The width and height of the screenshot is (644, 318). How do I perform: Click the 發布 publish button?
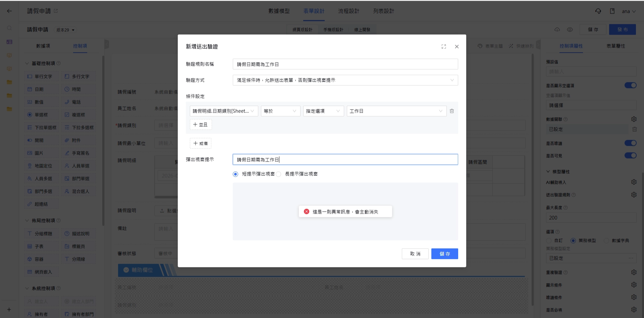pyautogui.click(x=623, y=30)
